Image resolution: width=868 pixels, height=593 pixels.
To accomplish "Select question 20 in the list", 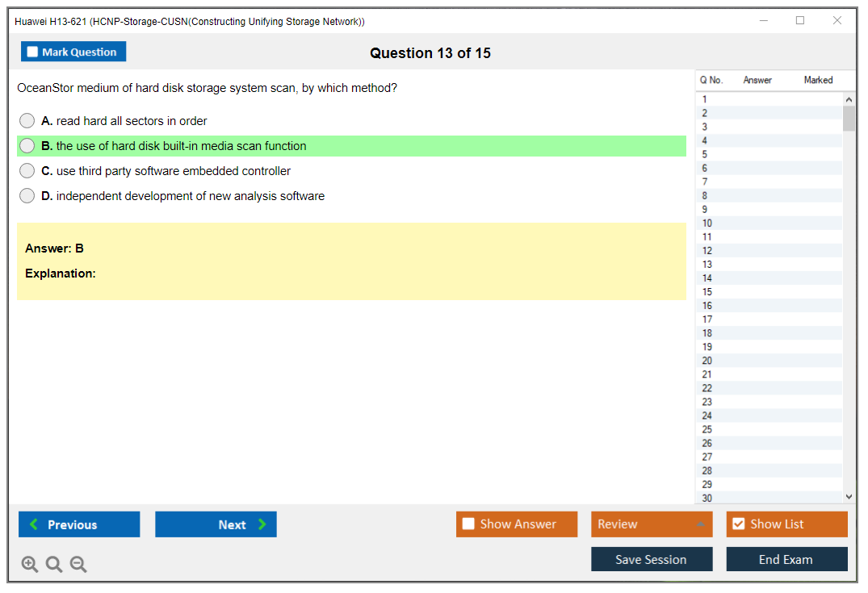I will pos(707,361).
